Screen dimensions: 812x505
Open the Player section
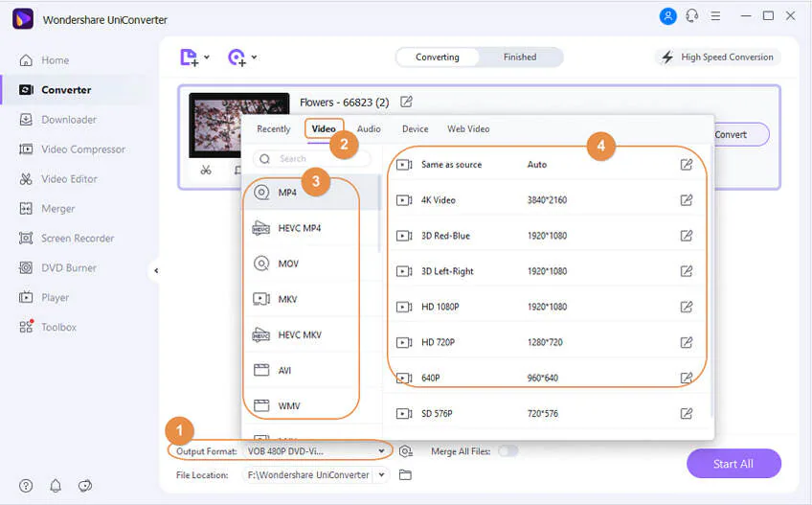pos(44,298)
